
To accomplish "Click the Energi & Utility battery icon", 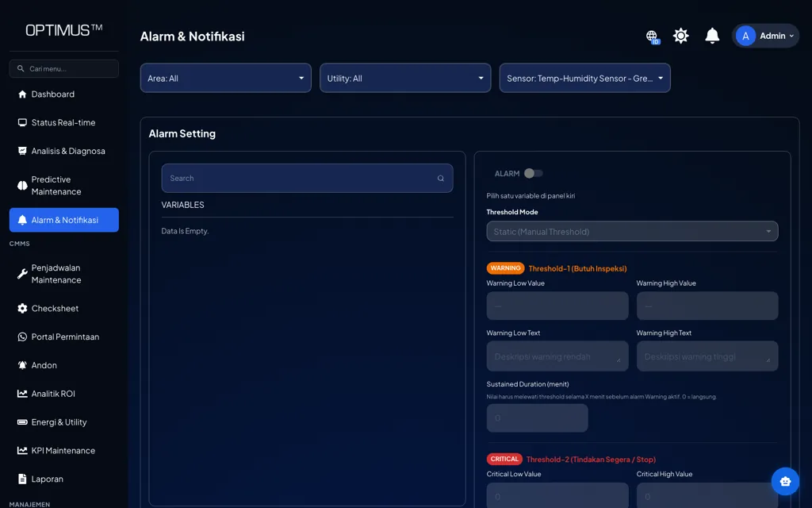I will click(22, 422).
